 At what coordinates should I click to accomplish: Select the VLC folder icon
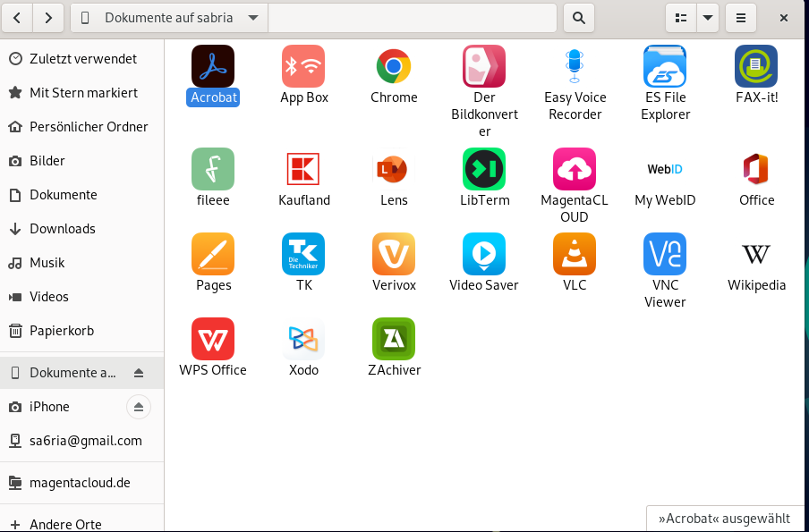(x=575, y=254)
